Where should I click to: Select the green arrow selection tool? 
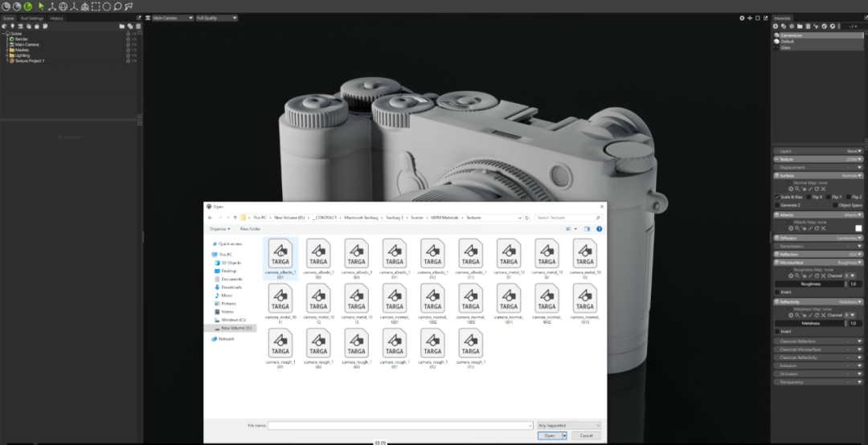(41, 6)
